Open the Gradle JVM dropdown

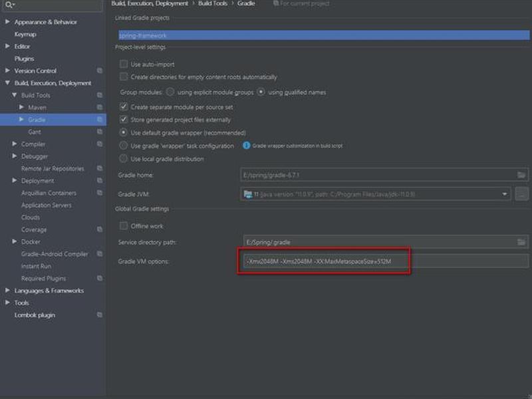click(x=505, y=194)
